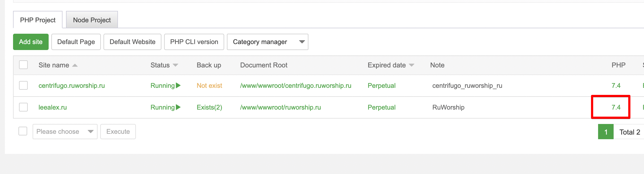Expand the Please choose dropdown
The width and height of the screenshot is (644, 174).
point(65,132)
